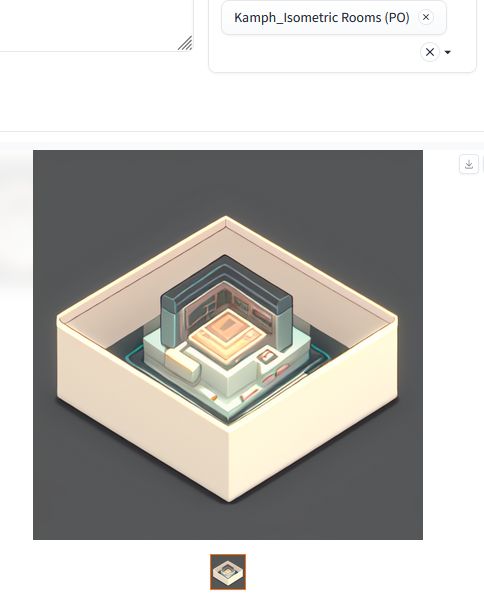484x599 pixels.
Task: Click the blank panel between dropdown and gallery
Action: pyautogui.click(x=241, y=101)
